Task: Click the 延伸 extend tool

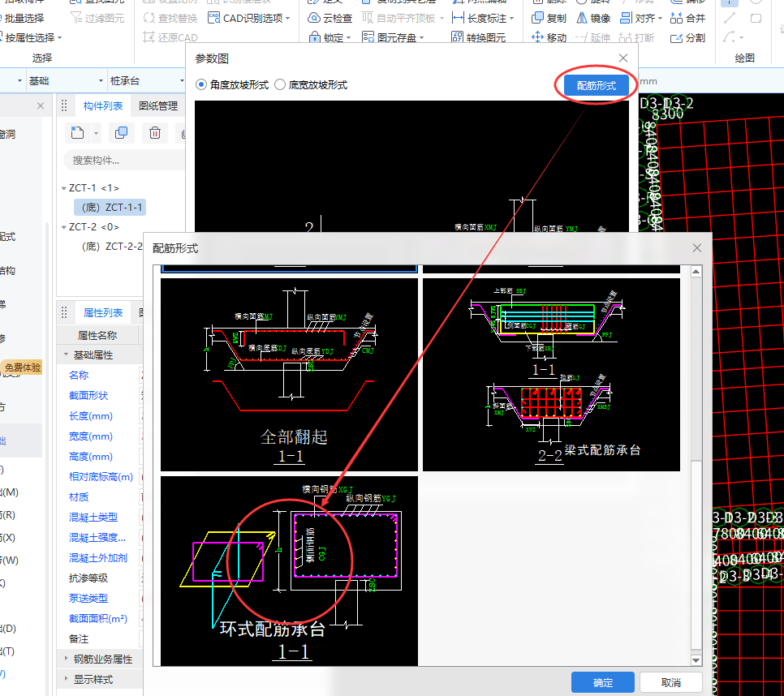Action: coord(593,37)
